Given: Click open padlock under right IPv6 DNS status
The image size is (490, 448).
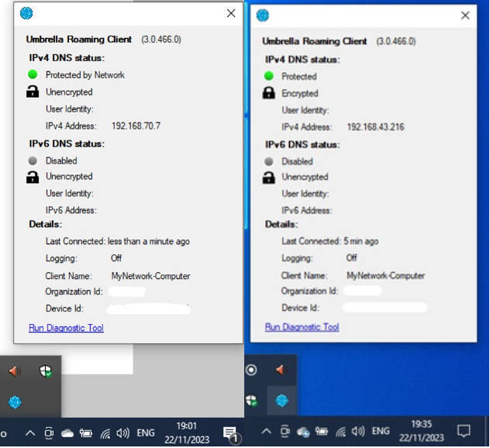Looking at the screenshot, I should [x=269, y=177].
